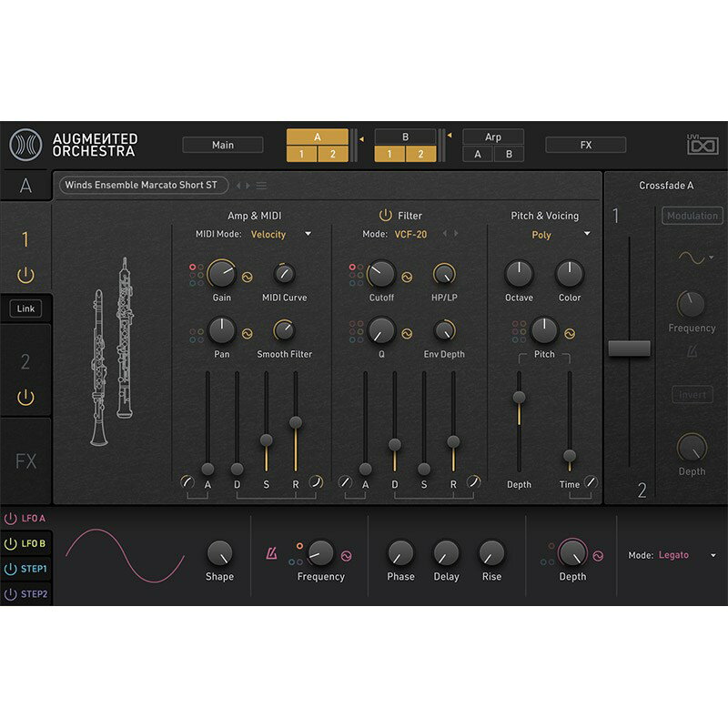The width and height of the screenshot is (728, 728).
Task: Toggle layer 2 power button
Action: (25, 397)
